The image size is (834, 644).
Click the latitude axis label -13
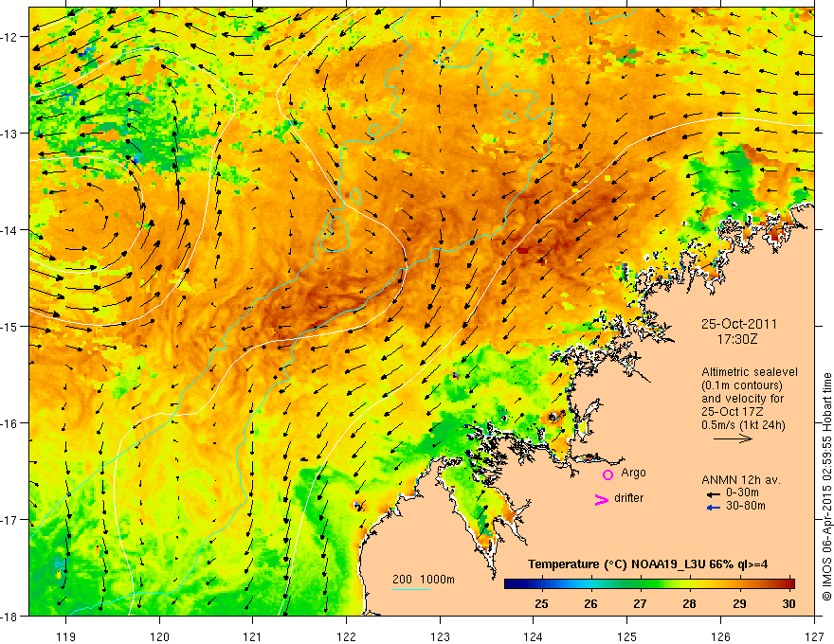pos(9,134)
